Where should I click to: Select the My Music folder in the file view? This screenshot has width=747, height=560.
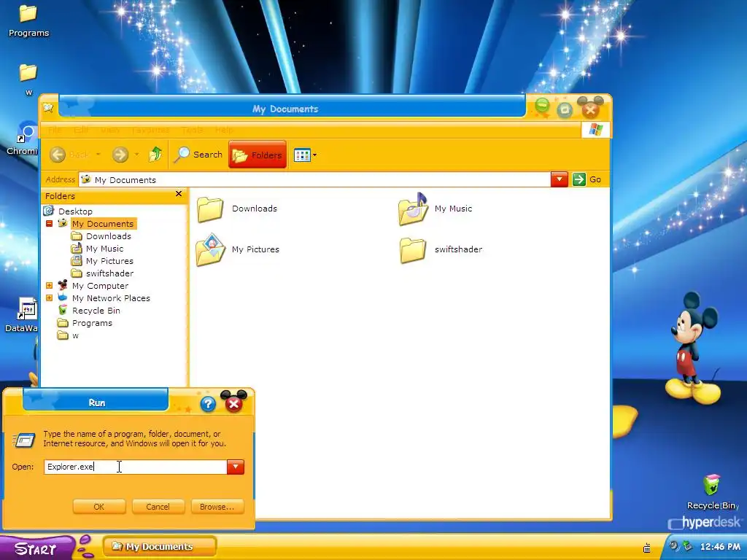coord(436,209)
